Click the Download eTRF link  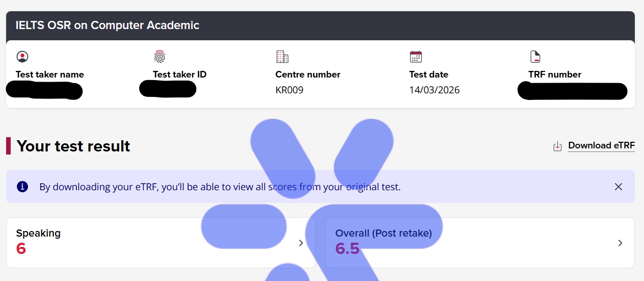pyautogui.click(x=601, y=146)
